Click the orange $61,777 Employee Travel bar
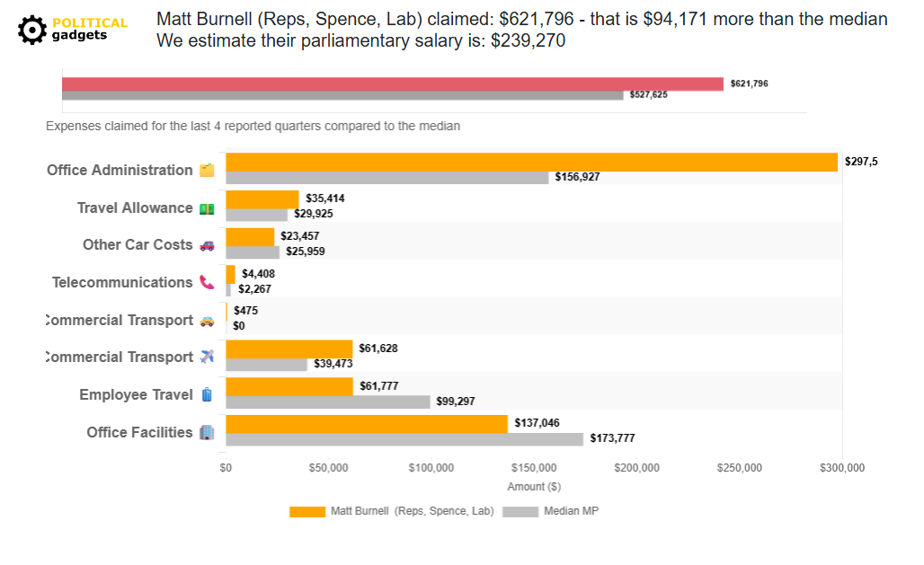924x565 pixels. pos(289,387)
